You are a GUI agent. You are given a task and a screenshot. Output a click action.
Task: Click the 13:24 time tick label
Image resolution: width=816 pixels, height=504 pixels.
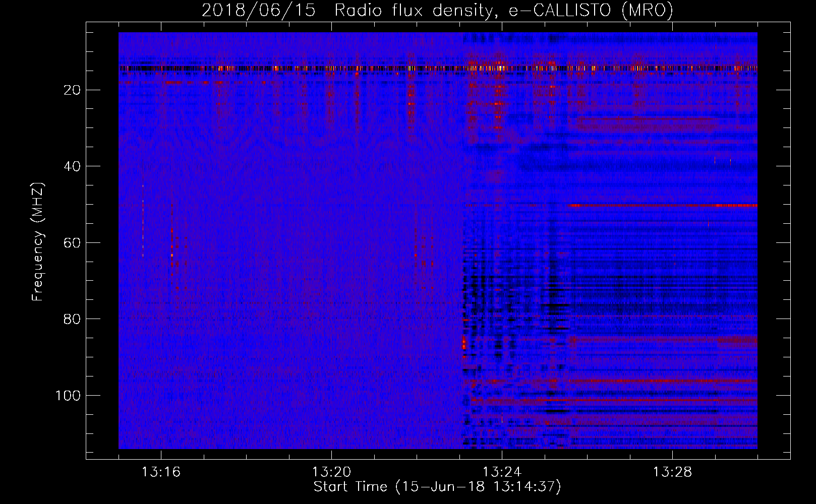click(x=502, y=472)
